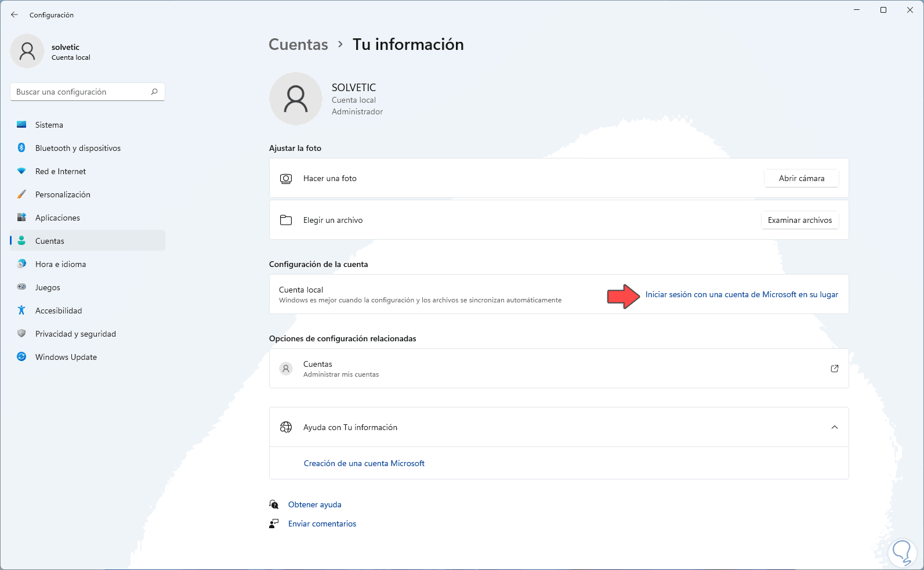The width and height of the screenshot is (924, 570).
Task: Go to Red e Internet
Action: (x=88, y=171)
